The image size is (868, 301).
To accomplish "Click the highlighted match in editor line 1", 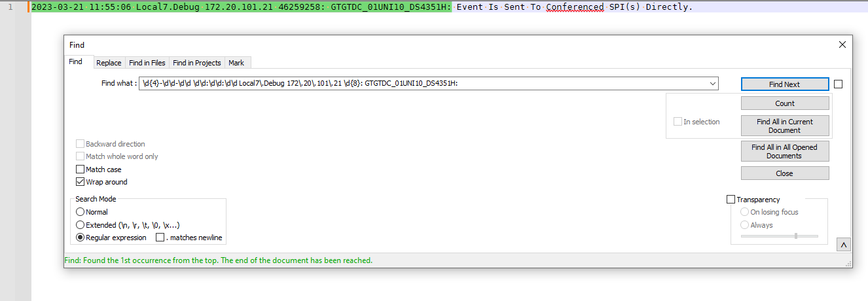I will point(241,7).
